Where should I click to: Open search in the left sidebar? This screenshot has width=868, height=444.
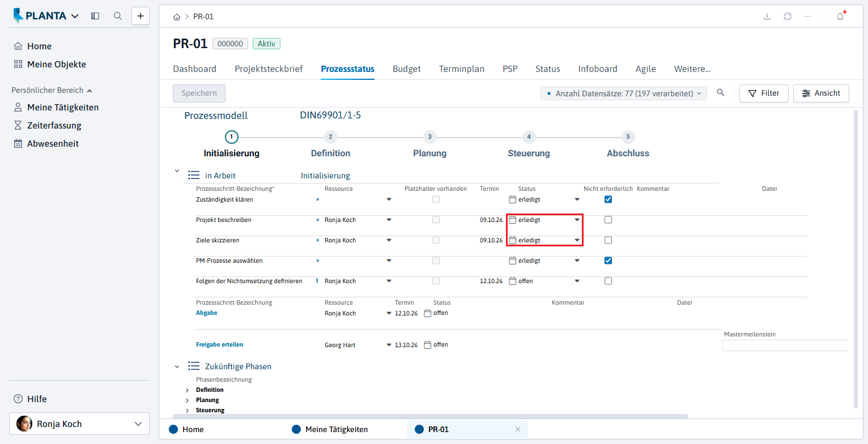118,16
